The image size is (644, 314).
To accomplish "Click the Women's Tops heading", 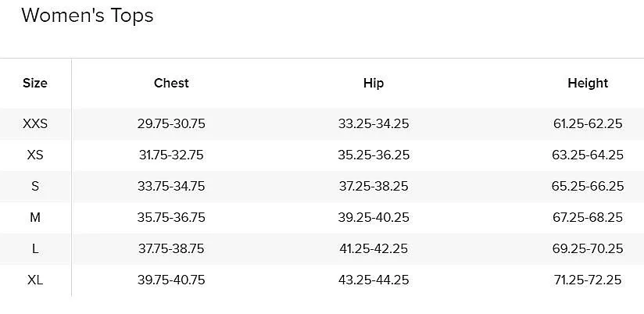I will tap(87, 16).
